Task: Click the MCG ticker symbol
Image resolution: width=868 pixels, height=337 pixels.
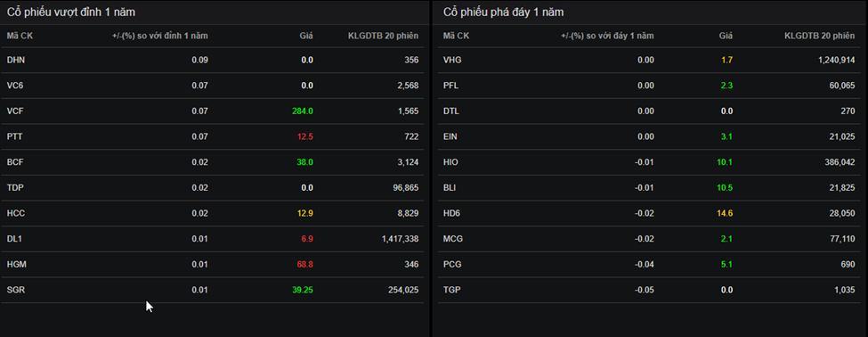Action: pos(453,239)
